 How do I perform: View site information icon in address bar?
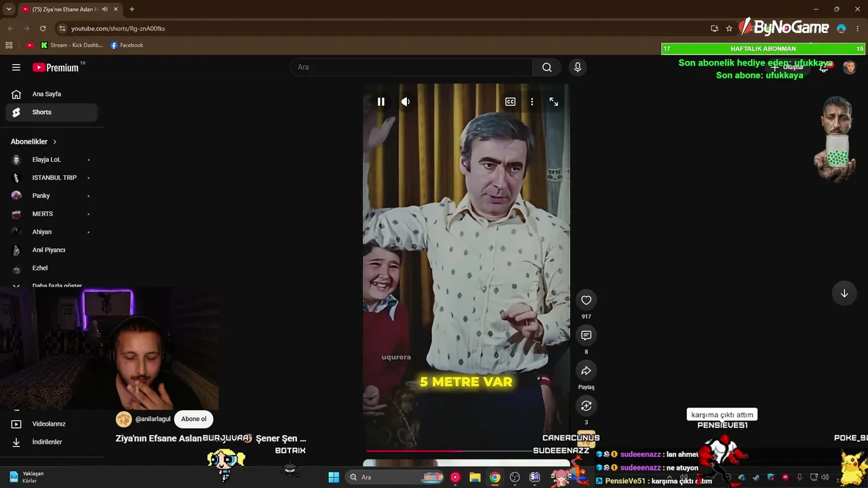click(62, 28)
